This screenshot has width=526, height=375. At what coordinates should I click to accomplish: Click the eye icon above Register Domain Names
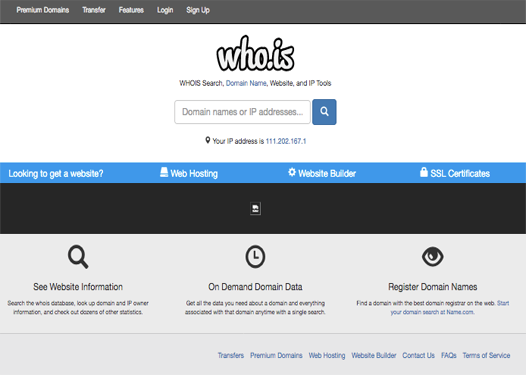point(433,257)
